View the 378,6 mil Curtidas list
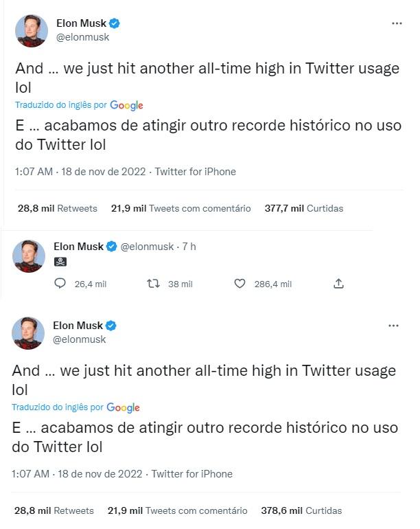Image resolution: width=420 pixels, height=529 pixels. 301,510
